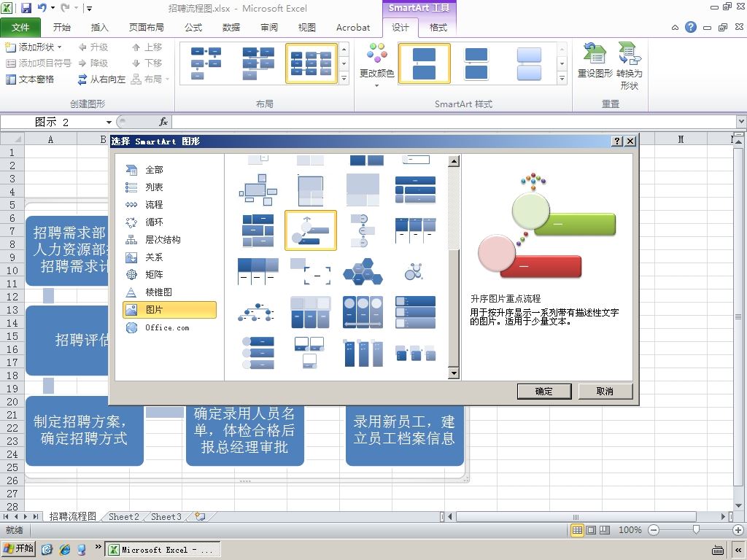Image resolution: width=747 pixels, height=560 pixels.
Task: Click 从右向左 (Right to Left)
Action: [x=101, y=79]
